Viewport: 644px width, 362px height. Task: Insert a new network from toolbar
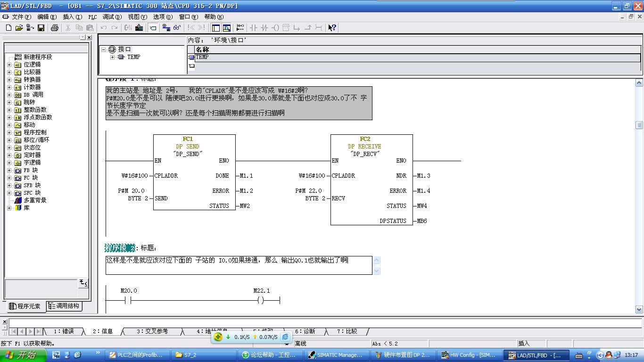coord(240,28)
